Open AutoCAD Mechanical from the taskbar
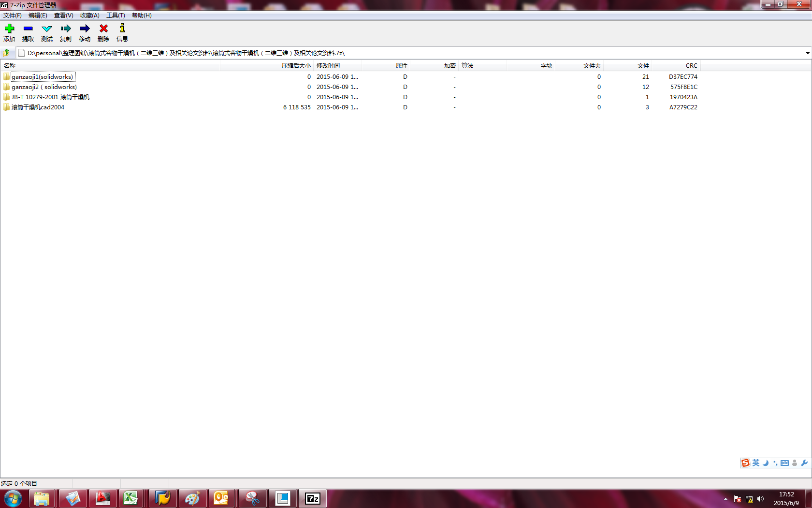This screenshot has width=812, height=508. pyautogui.click(x=102, y=498)
